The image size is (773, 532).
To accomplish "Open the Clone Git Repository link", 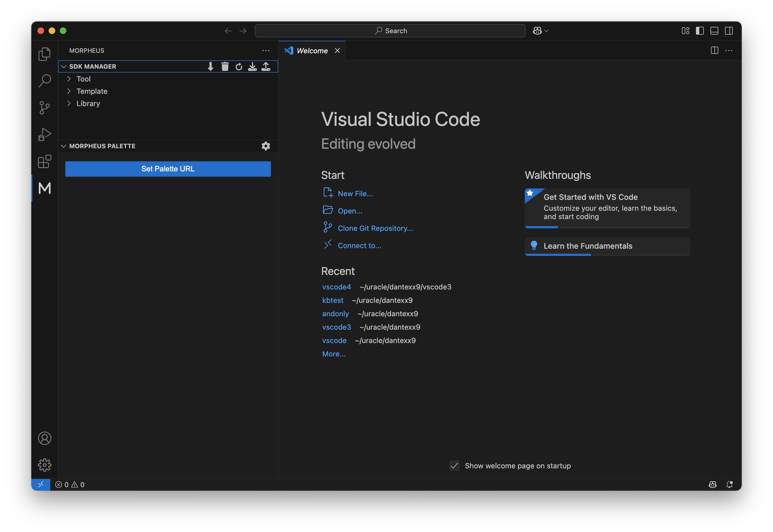I will coord(375,228).
